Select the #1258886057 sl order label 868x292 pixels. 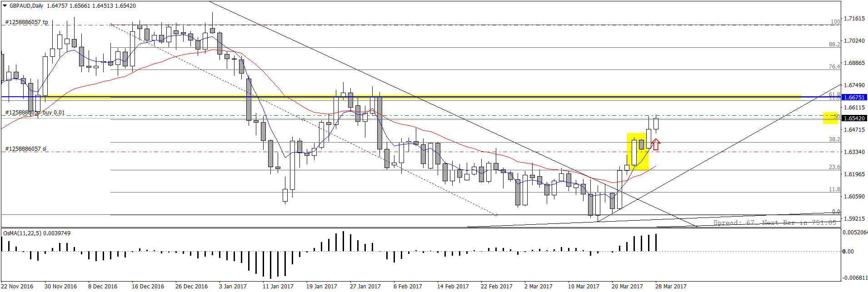coord(25,149)
